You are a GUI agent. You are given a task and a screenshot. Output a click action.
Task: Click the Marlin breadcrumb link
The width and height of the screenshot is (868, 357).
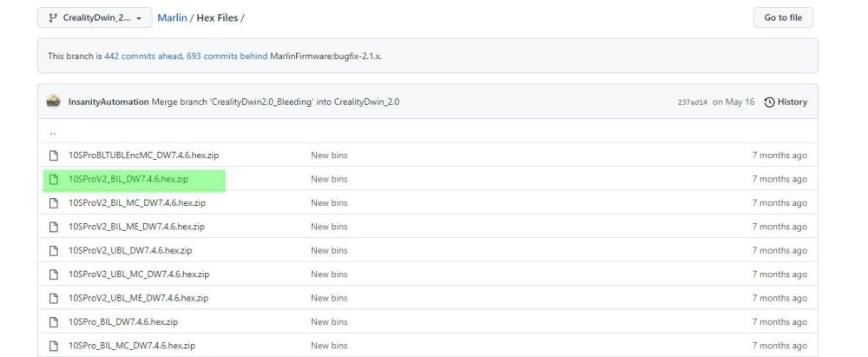pos(172,17)
